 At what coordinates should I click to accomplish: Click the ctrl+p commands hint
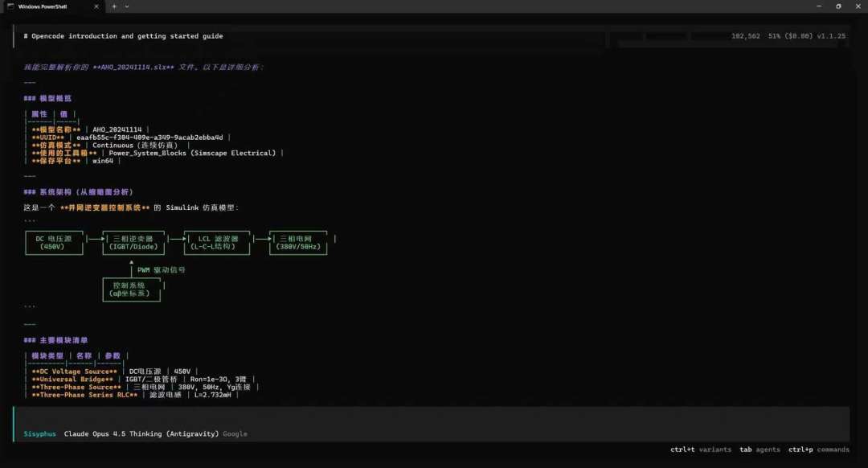click(x=819, y=450)
